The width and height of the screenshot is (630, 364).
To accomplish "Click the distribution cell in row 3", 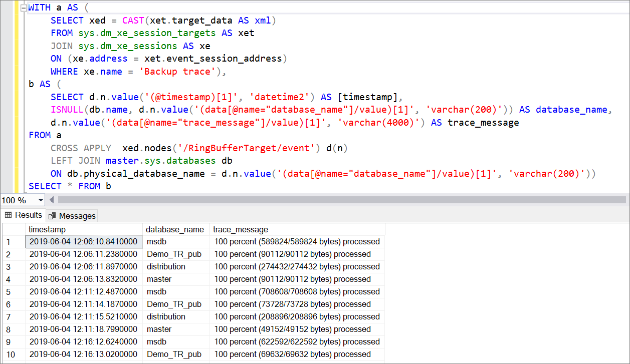I will (176, 266).
